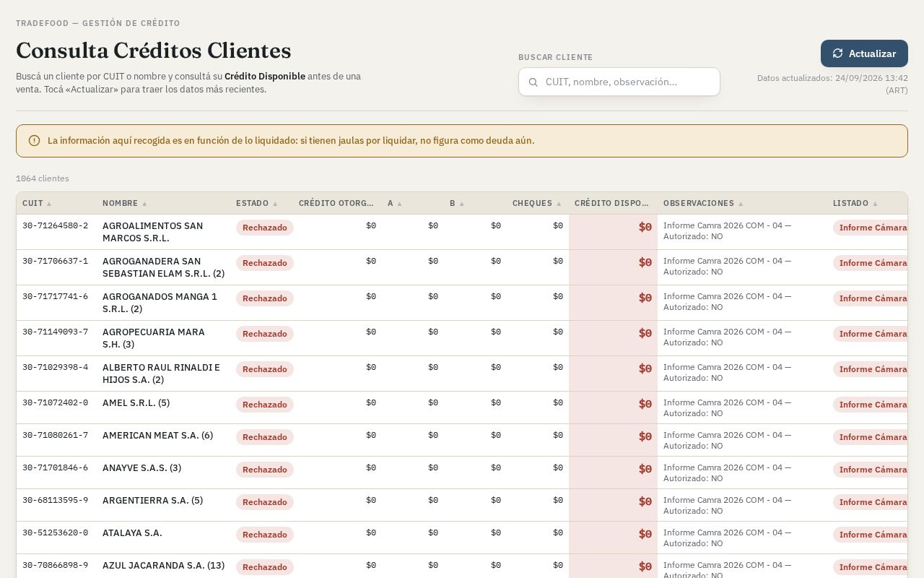This screenshot has width=924, height=578.
Task: Click ATALAYA S.A. client name
Action: (x=132, y=533)
